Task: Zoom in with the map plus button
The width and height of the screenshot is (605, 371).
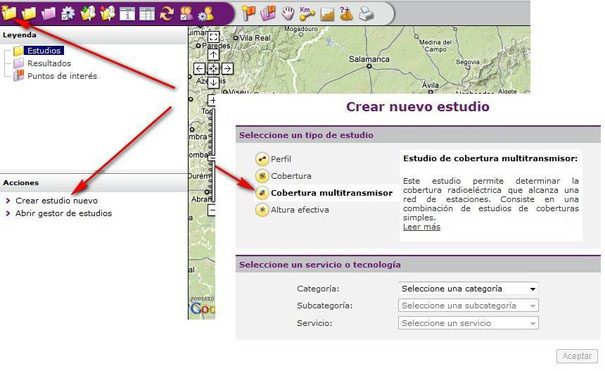Action: click(212, 100)
